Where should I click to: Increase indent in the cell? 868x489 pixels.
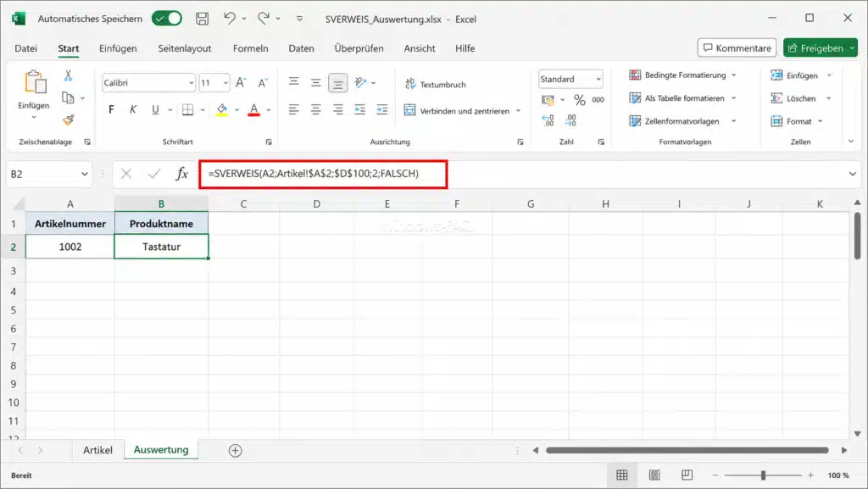coord(382,109)
